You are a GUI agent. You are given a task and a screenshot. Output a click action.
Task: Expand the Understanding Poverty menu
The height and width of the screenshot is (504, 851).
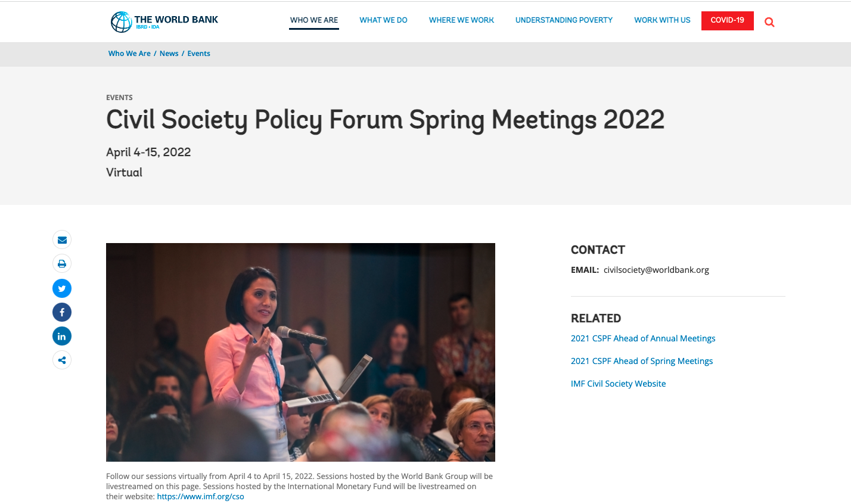pyautogui.click(x=564, y=20)
